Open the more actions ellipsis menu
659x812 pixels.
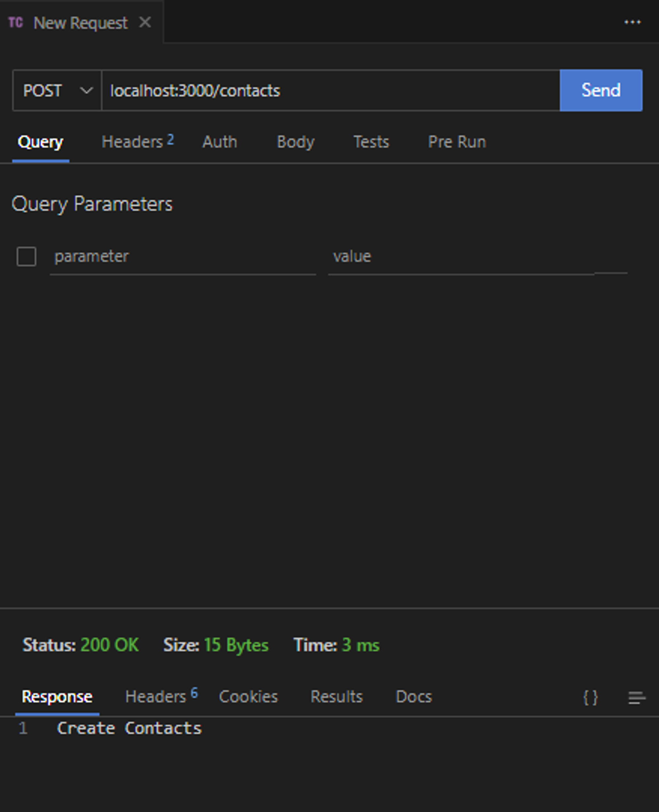click(632, 22)
